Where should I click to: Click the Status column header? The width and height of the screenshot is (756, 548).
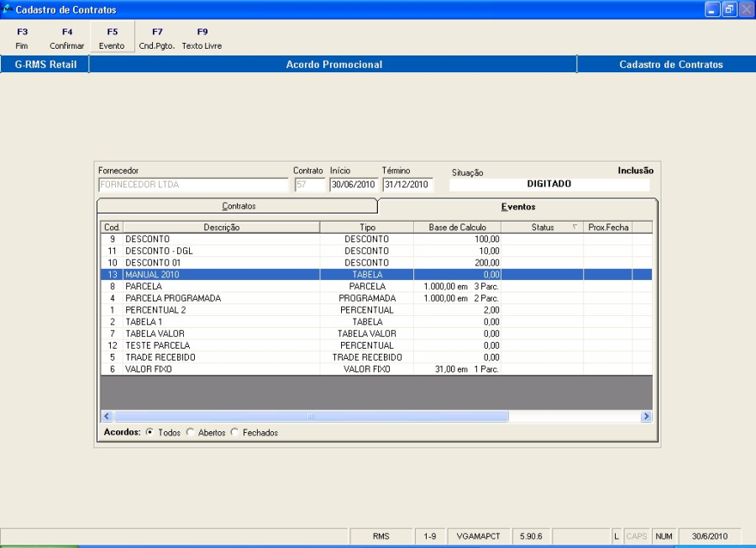click(543, 227)
